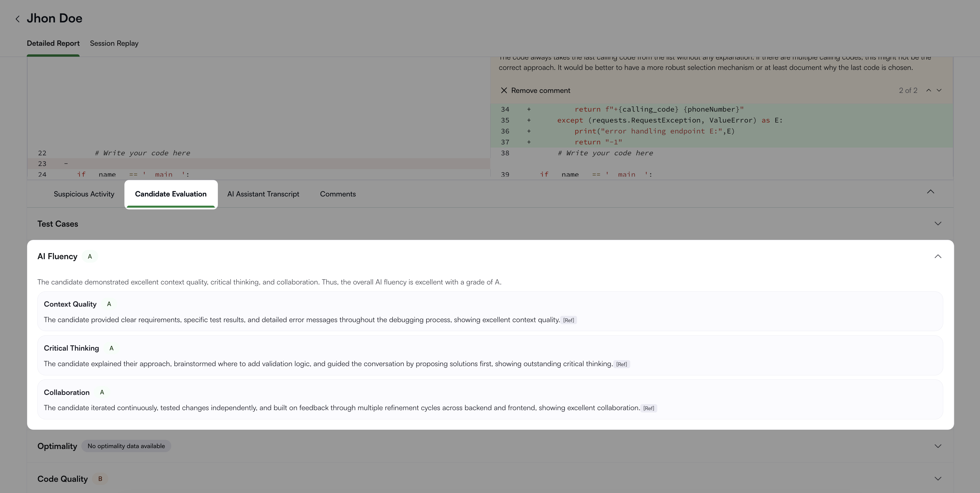
Task: Expand the Test Cases section
Action: [x=938, y=224]
